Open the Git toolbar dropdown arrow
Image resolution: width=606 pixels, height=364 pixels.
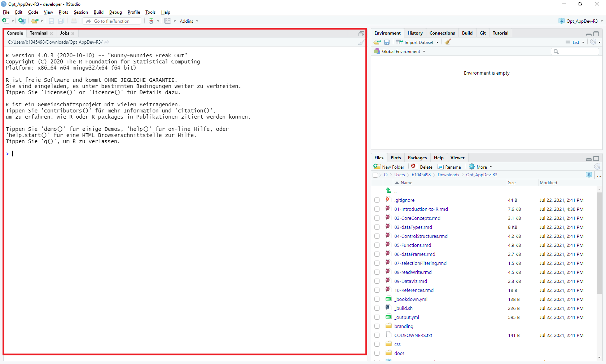(158, 21)
